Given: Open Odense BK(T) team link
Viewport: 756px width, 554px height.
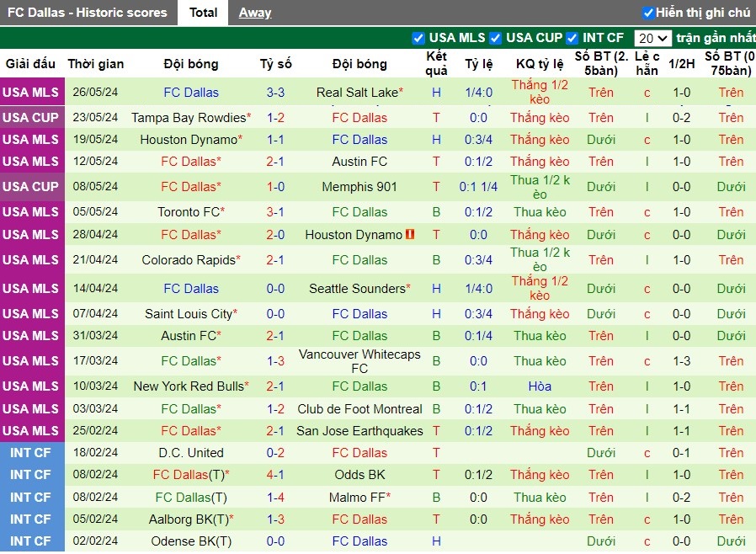Looking at the screenshot, I should tap(191, 541).
